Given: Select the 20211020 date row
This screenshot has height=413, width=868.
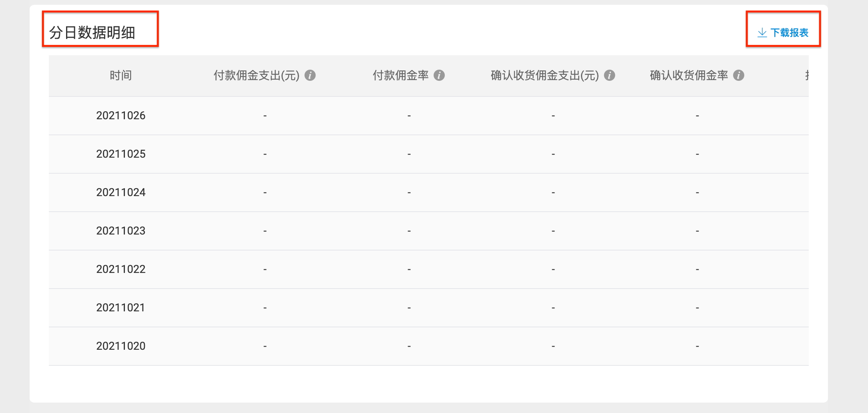Looking at the screenshot, I should point(121,346).
